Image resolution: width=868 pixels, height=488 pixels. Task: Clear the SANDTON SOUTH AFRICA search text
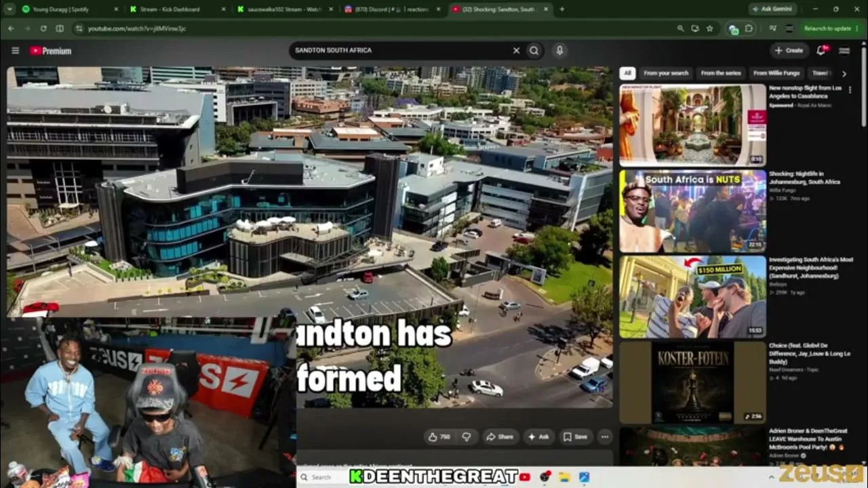point(516,50)
